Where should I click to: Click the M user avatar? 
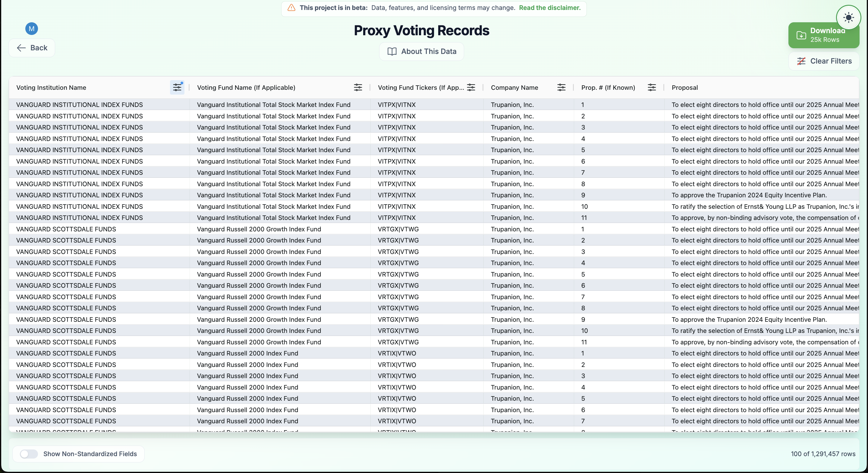click(32, 29)
